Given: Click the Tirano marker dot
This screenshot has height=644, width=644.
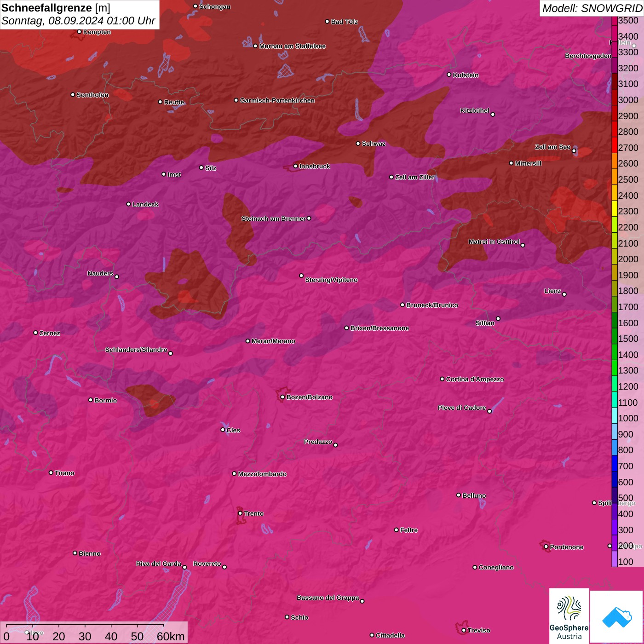Looking at the screenshot, I should (51, 472).
